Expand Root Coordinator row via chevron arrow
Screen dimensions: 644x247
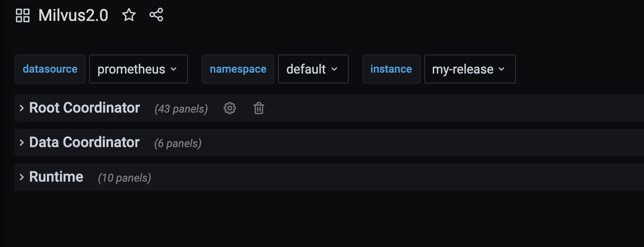22,108
